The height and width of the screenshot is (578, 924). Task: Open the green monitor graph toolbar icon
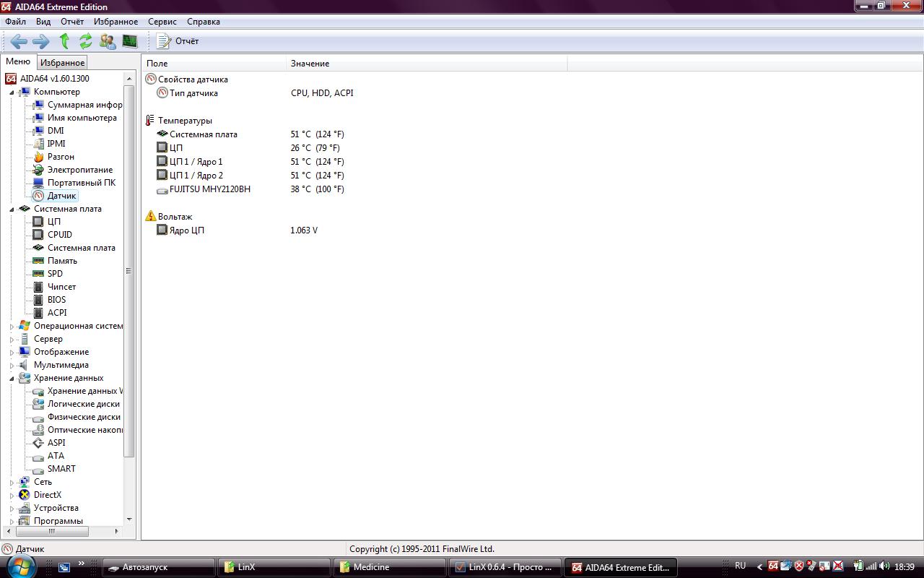pyautogui.click(x=130, y=41)
